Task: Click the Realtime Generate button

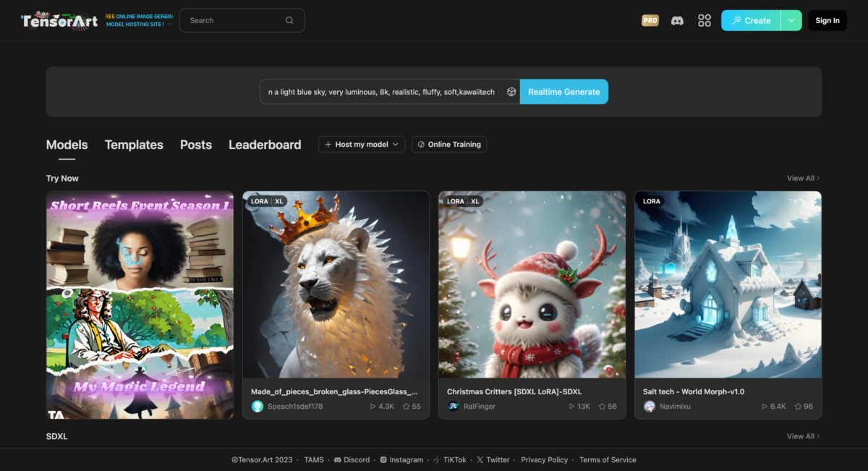Action: pyautogui.click(x=563, y=92)
